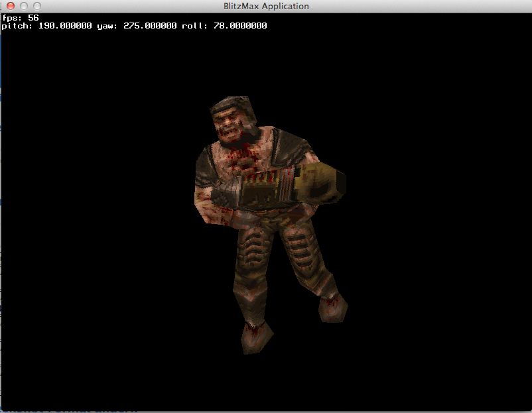Click the model's boot on the right
Screen dimensions: 532x413
pyautogui.click(x=332, y=308)
